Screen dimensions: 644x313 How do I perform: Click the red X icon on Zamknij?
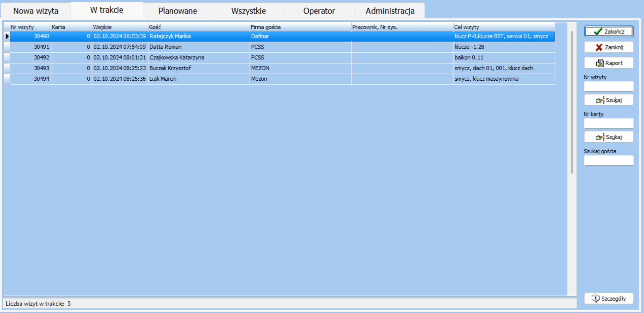point(599,47)
